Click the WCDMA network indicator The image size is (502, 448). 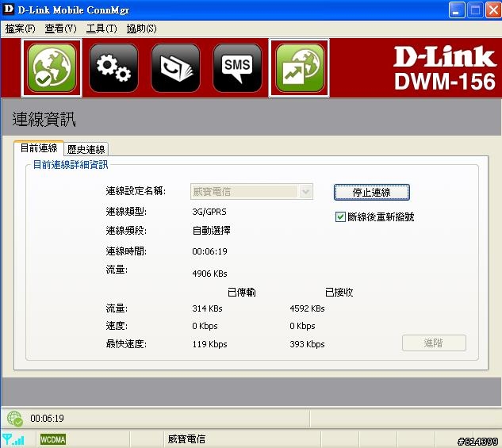tap(53, 439)
